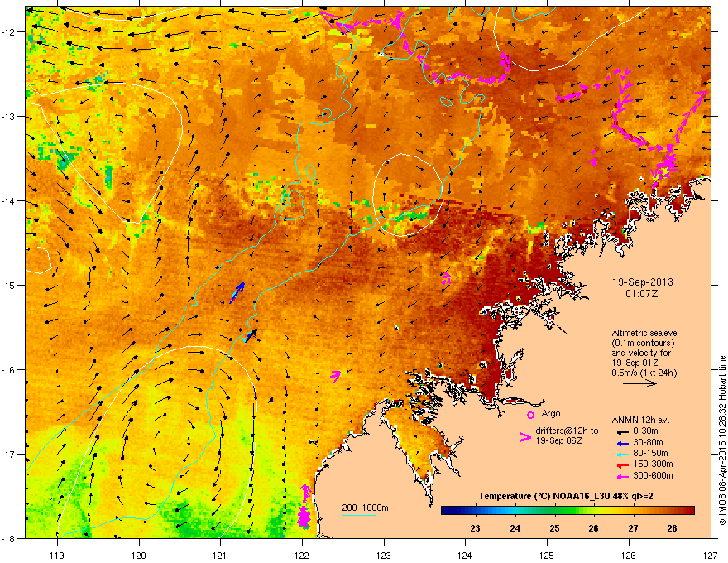Click the 'drifters@12h to' legend text

567,431
